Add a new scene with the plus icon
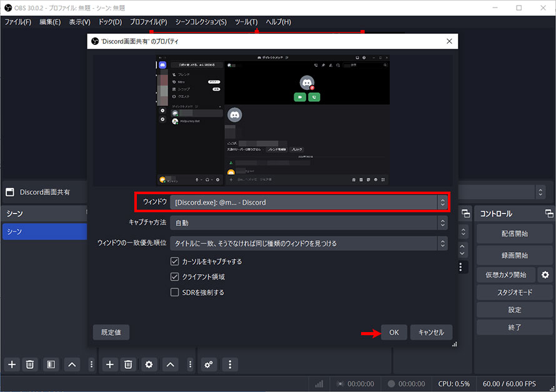The image size is (556, 392). [x=12, y=365]
